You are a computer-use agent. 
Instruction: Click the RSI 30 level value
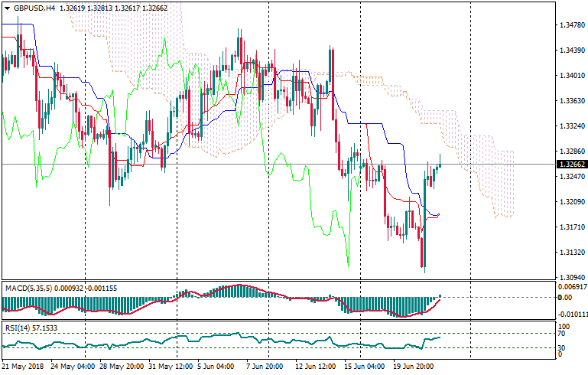[560, 347]
